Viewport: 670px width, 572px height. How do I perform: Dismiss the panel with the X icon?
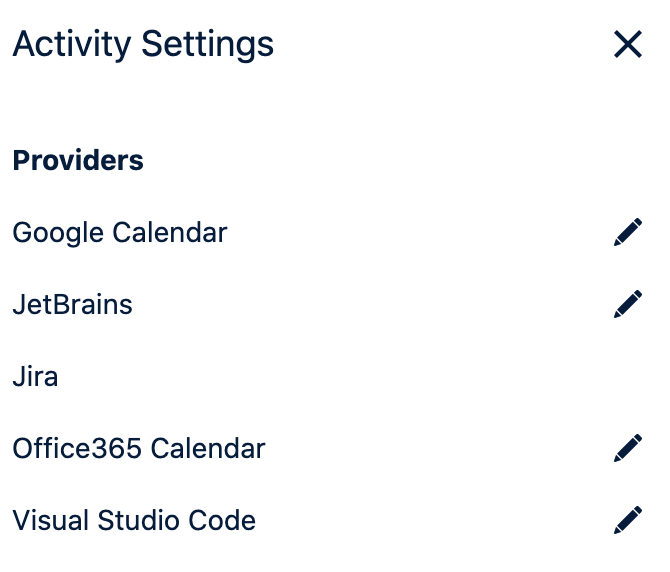click(628, 44)
